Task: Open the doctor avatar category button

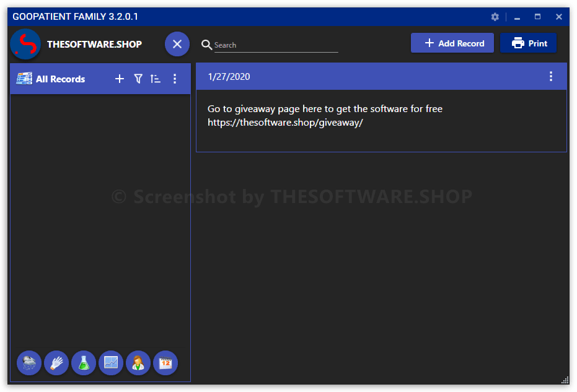Action: click(138, 363)
